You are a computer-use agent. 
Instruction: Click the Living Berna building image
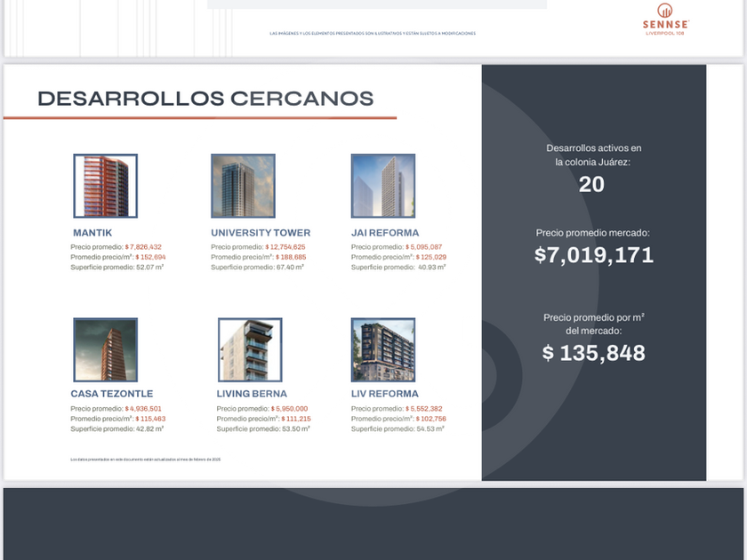pos(250,350)
